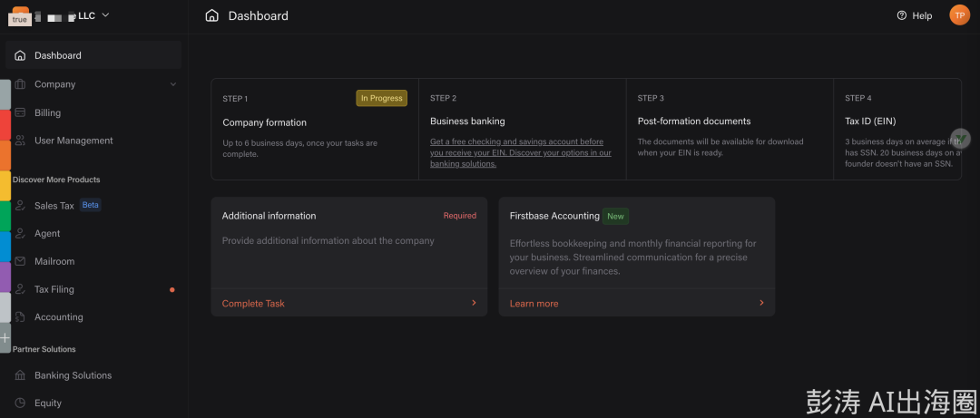Click the Mailroom envelope icon

pyautogui.click(x=20, y=261)
